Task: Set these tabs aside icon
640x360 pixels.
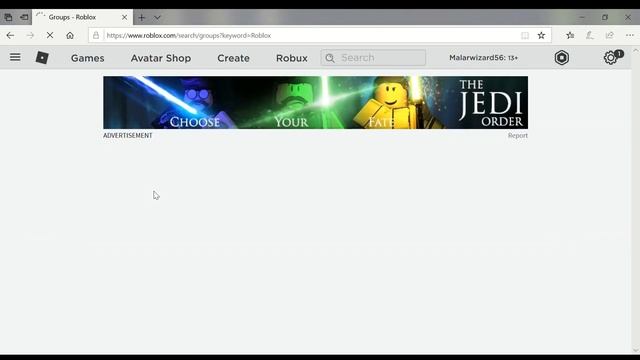Action: pyautogui.click(x=24, y=17)
